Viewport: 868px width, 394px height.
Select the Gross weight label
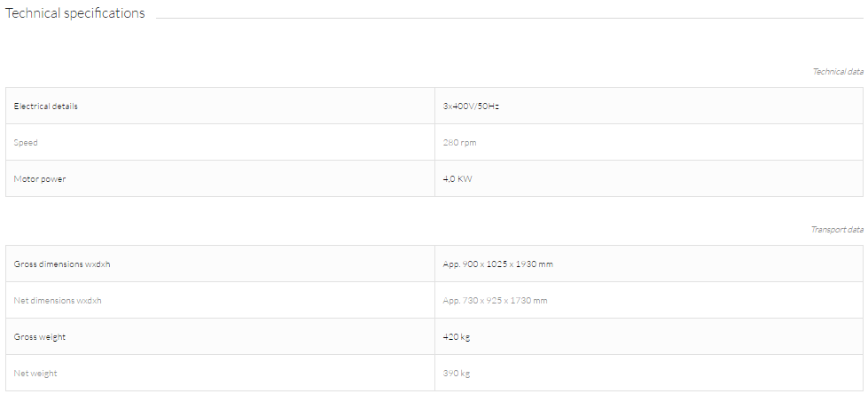point(39,337)
